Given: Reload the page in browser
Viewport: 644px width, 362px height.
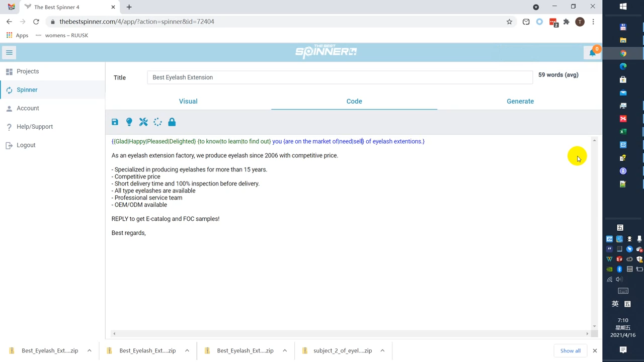Looking at the screenshot, I should 36,22.
